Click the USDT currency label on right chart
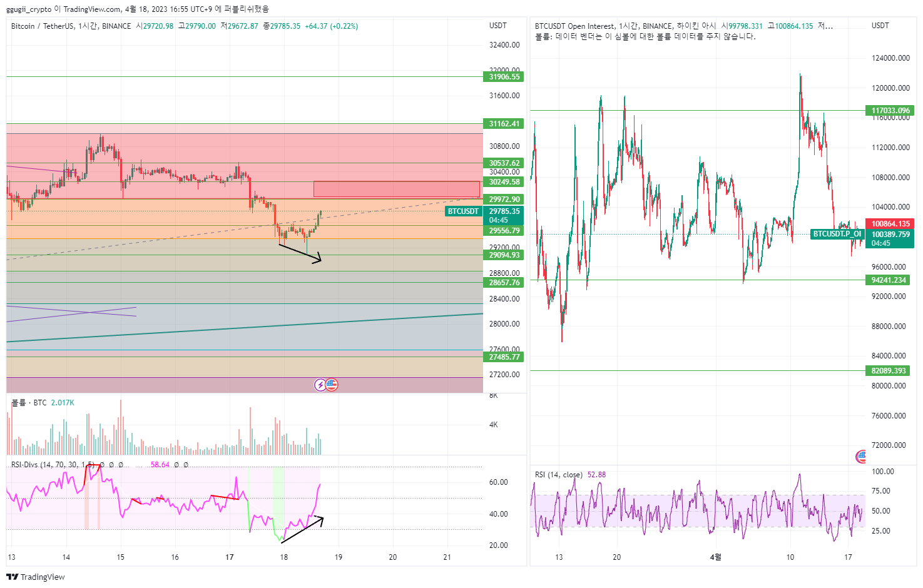The image size is (923, 588). pyautogui.click(x=880, y=26)
